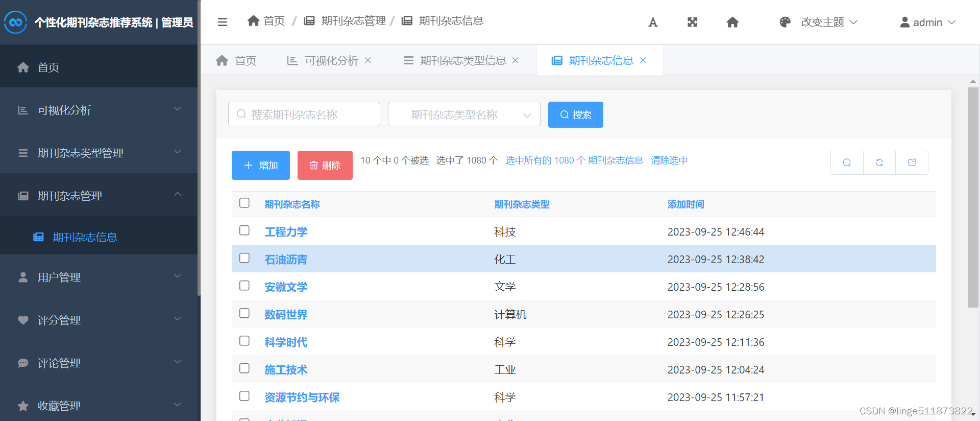The image size is (980, 421).
Task: Check the 数码世界 row checkbox
Action: [x=244, y=313]
